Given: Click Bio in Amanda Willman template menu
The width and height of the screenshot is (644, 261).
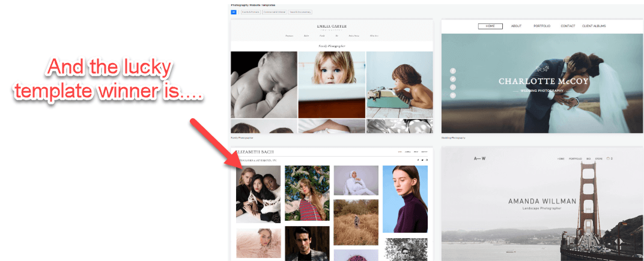Looking at the screenshot, I should point(588,158).
